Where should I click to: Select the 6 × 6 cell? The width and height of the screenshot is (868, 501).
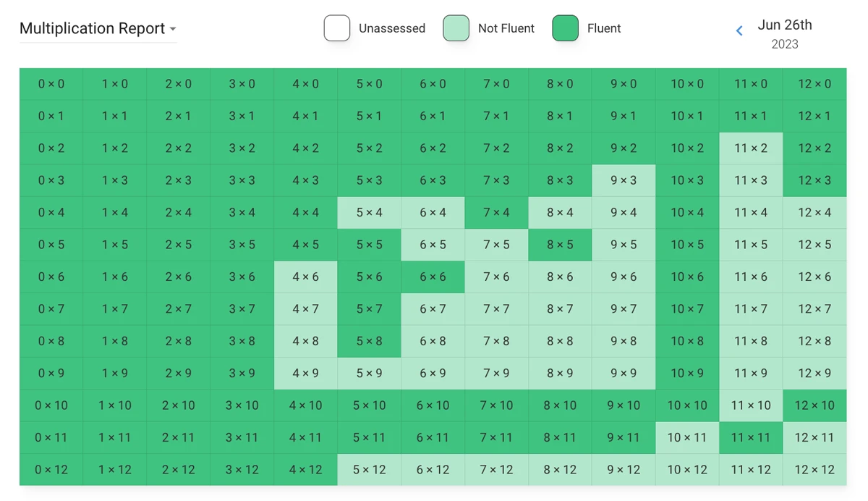(x=433, y=277)
